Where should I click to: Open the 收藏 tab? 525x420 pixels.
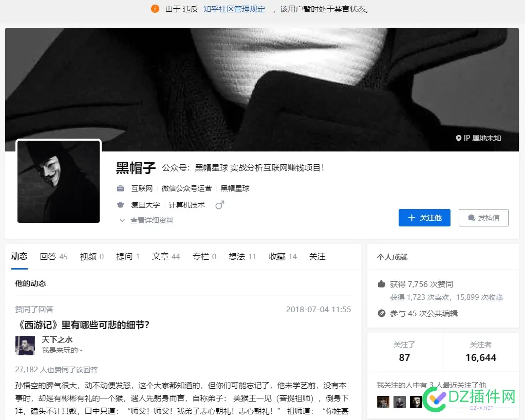tap(276, 256)
